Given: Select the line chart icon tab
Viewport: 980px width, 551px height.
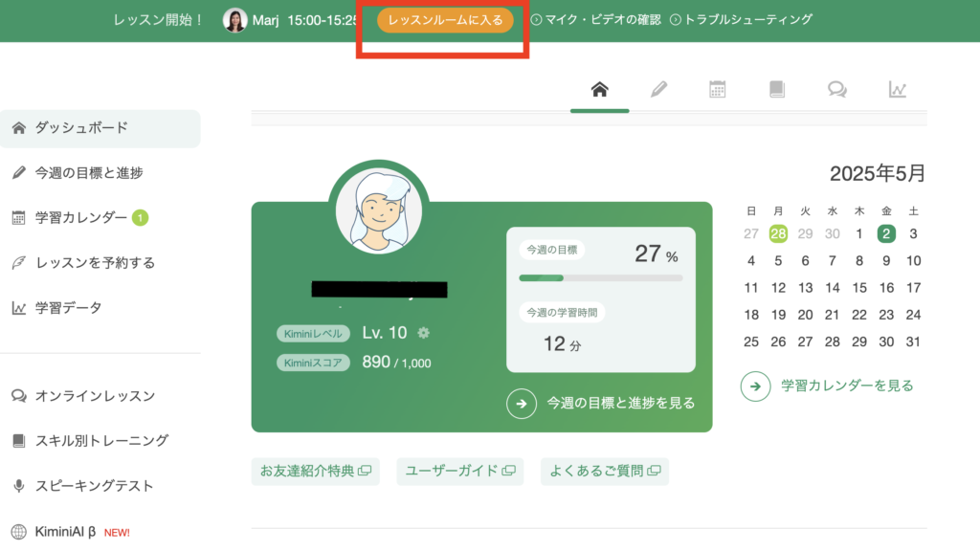Looking at the screenshot, I should (x=897, y=89).
